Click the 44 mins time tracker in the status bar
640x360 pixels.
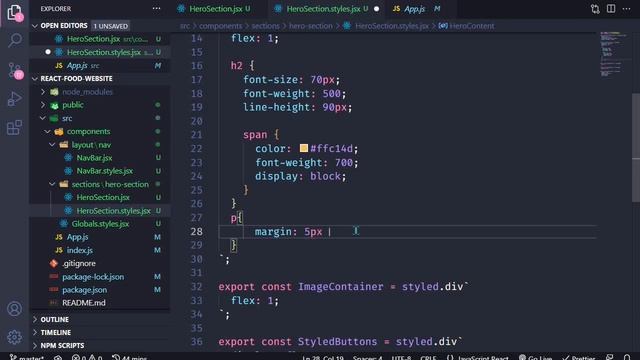(x=129, y=358)
